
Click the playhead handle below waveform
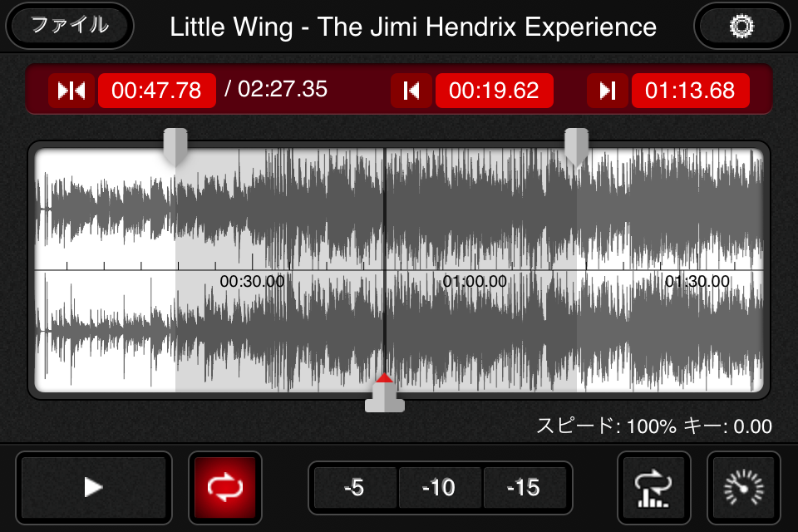385,394
